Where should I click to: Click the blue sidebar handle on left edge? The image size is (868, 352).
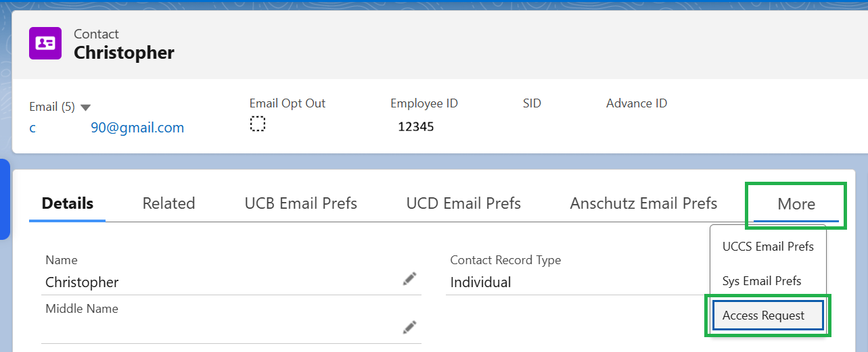tap(5, 199)
